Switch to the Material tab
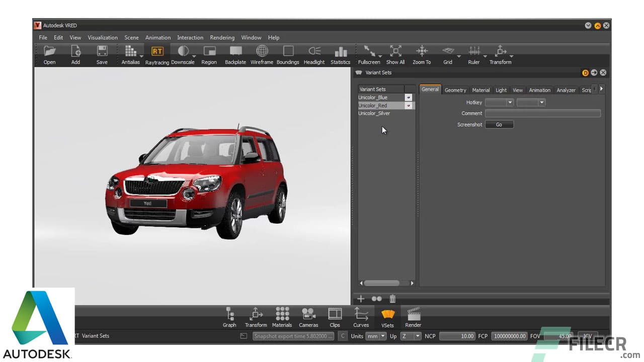Image resolution: width=644 pixels, height=362 pixels. coord(480,90)
